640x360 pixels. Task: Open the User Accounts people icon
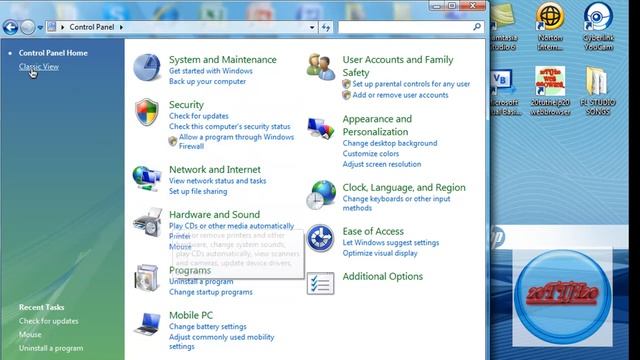(x=321, y=67)
